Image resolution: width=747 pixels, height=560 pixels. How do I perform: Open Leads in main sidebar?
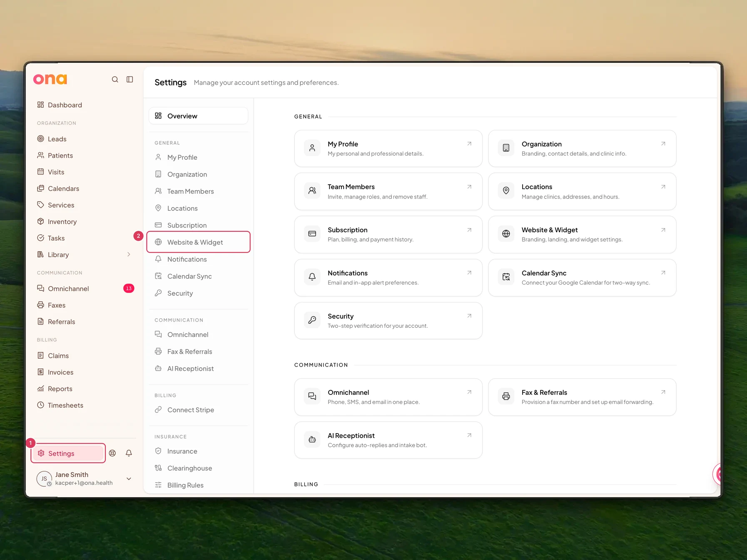pos(85,139)
